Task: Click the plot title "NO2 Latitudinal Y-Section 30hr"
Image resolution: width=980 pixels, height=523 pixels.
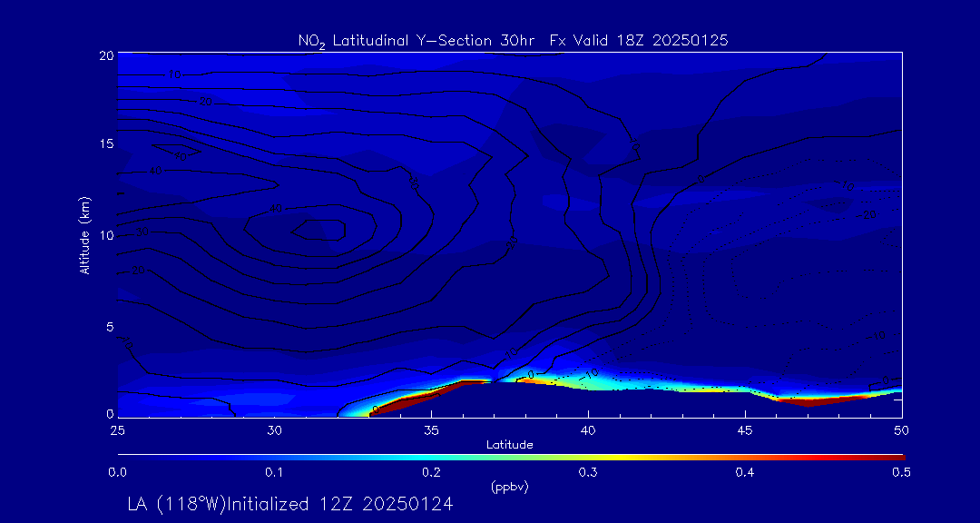Action: click(x=418, y=41)
